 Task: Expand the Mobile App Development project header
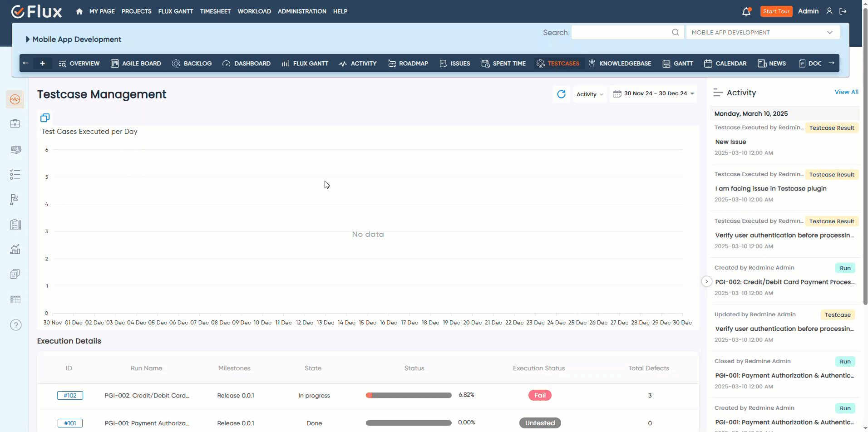pyautogui.click(x=74, y=39)
